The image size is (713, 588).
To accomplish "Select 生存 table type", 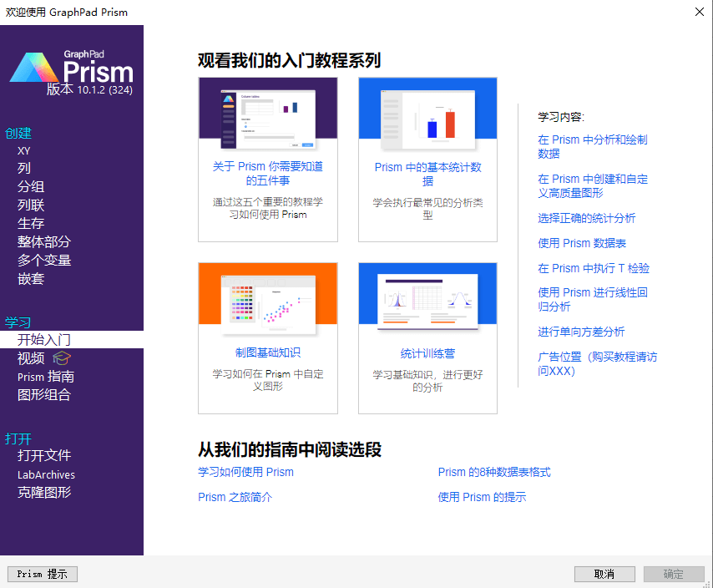I will [x=31, y=223].
